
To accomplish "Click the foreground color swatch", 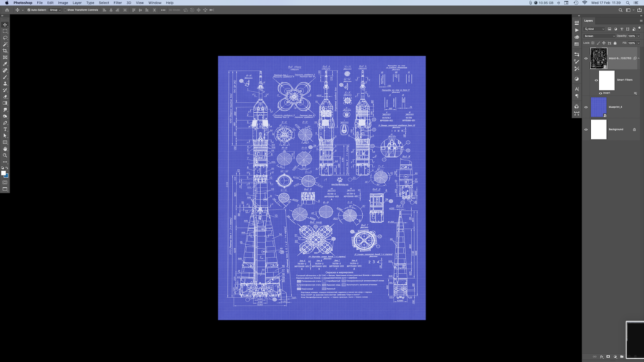I will click(x=3, y=173).
